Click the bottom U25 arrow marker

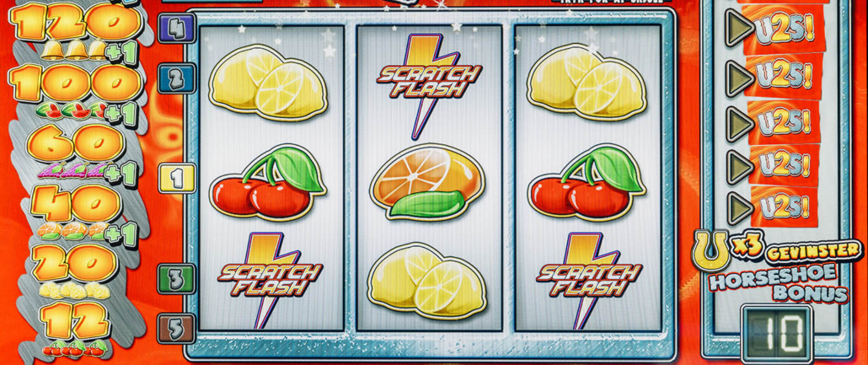point(739,207)
